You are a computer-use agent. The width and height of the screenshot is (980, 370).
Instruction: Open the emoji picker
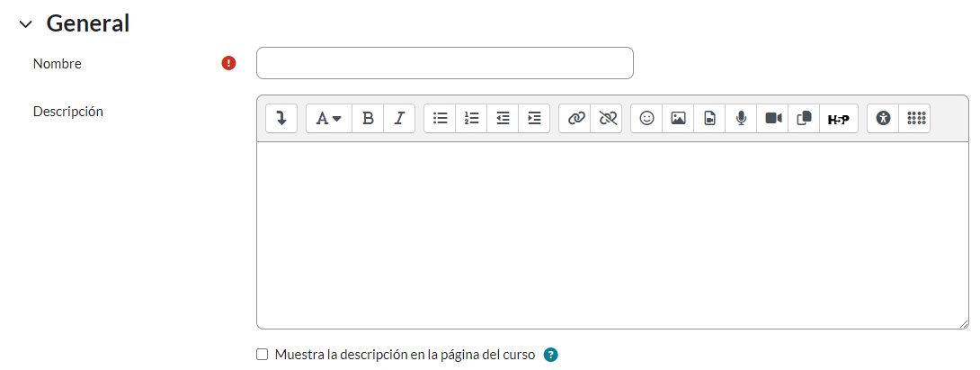click(x=646, y=118)
